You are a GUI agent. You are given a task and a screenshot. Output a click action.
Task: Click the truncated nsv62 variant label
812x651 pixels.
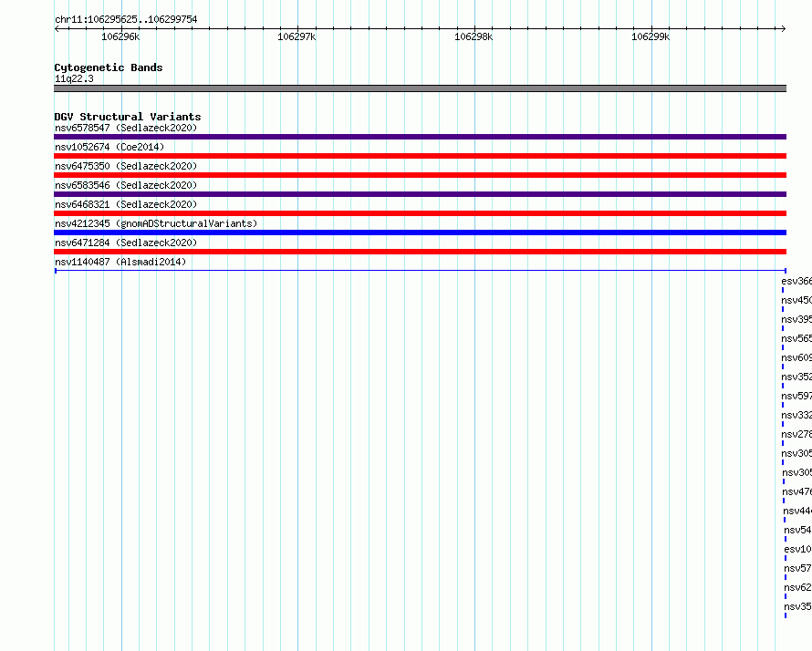798,587
